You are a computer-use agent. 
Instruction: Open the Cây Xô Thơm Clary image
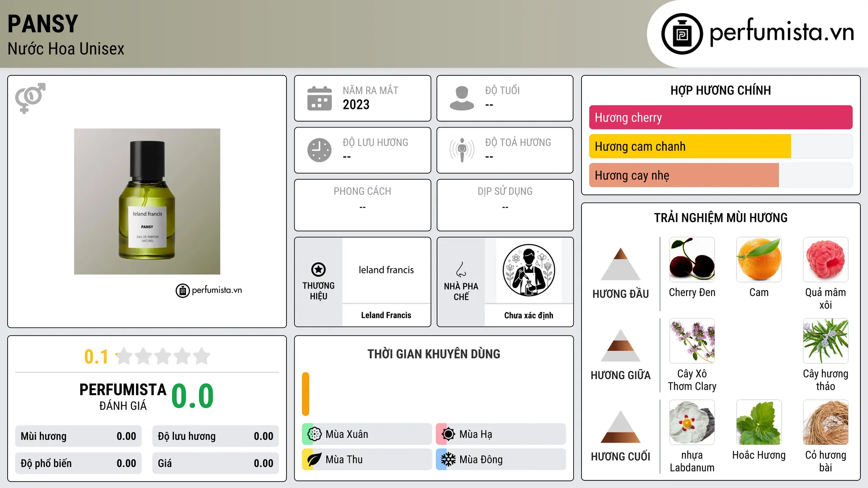pyautogui.click(x=692, y=341)
